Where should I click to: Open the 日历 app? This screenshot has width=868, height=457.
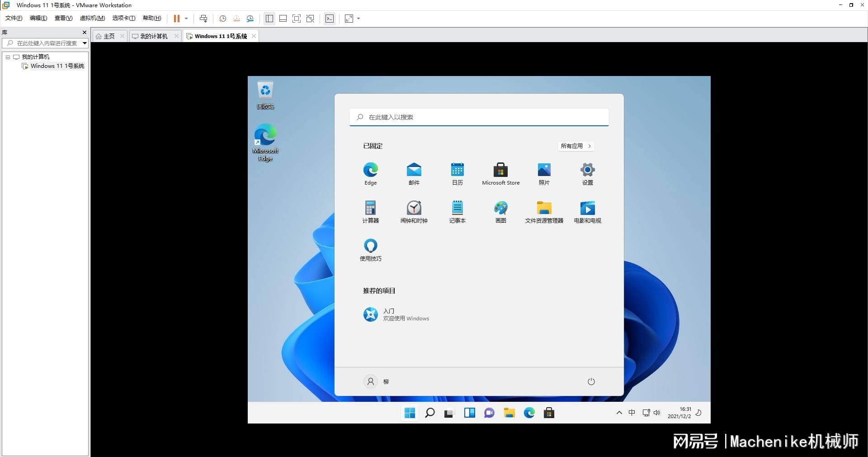pos(458,174)
